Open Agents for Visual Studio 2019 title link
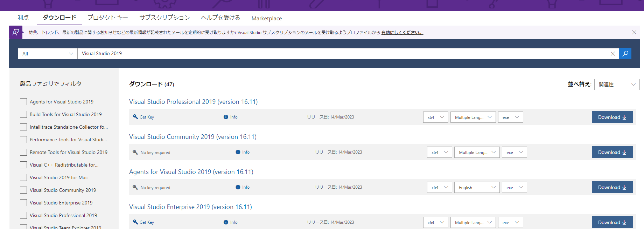The height and width of the screenshot is (229, 644). [x=191, y=172]
